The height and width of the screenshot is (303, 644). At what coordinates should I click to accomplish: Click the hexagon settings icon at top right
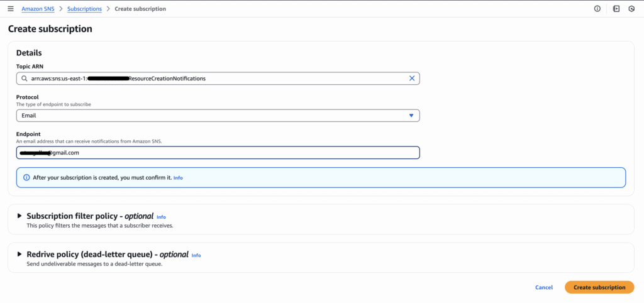click(x=631, y=9)
